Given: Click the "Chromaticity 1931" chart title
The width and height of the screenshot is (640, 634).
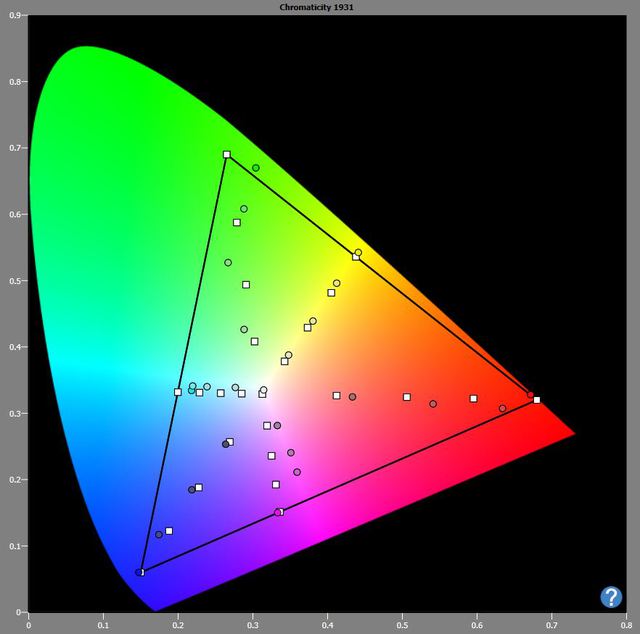Looking at the screenshot, I should pyautogui.click(x=316, y=7).
